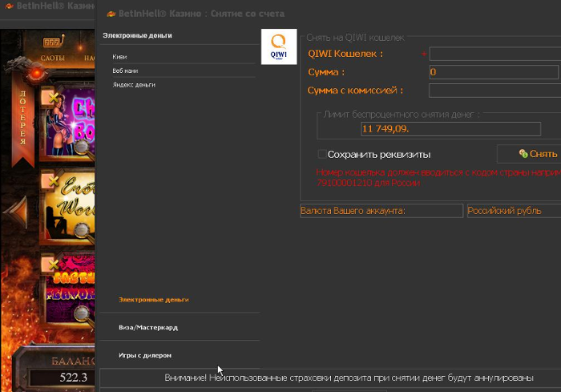Select Киви payment method
This screenshot has width=561, height=392.
119,57
